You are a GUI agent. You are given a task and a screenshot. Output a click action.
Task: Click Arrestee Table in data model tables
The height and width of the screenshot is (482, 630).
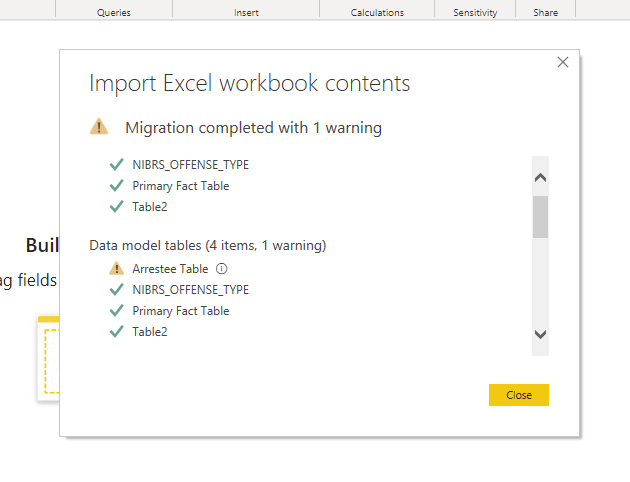point(170,269)
